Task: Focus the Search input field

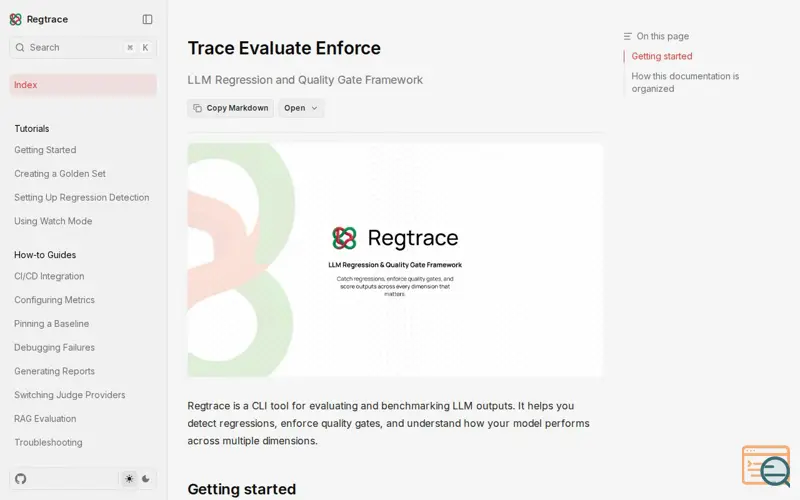Action: coord(83,47)
